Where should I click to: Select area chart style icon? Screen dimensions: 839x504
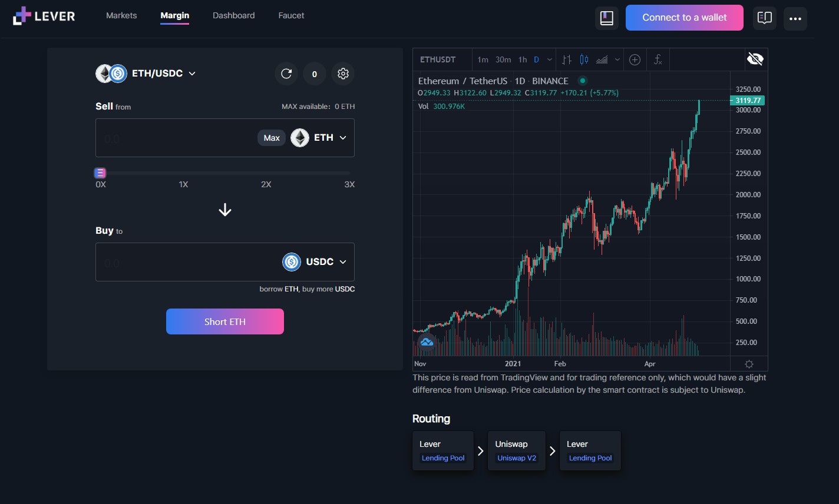point(602,59)
